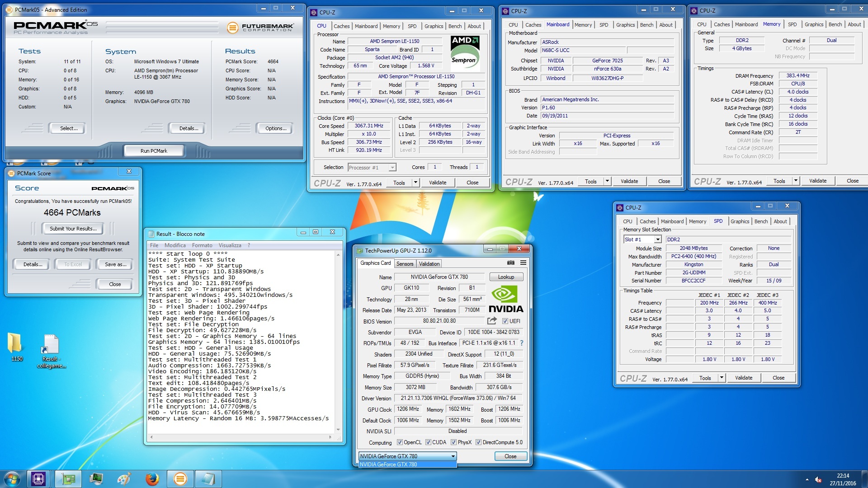
Task: Switch to Validation tab in GPU-Z
Action: (429, 264)
